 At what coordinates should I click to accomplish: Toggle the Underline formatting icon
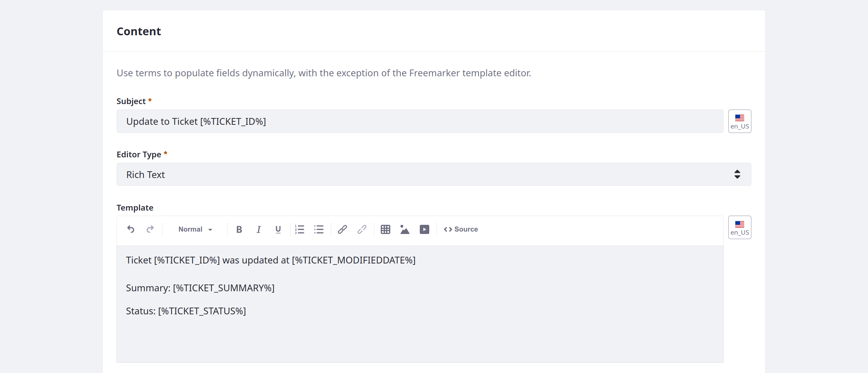tap(277, 229)
